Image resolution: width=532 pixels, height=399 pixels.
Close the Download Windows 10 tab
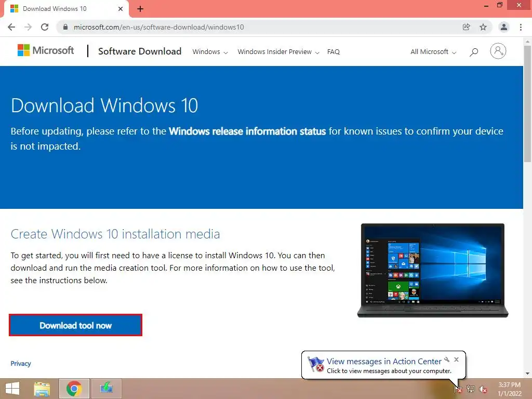[121, 9]
